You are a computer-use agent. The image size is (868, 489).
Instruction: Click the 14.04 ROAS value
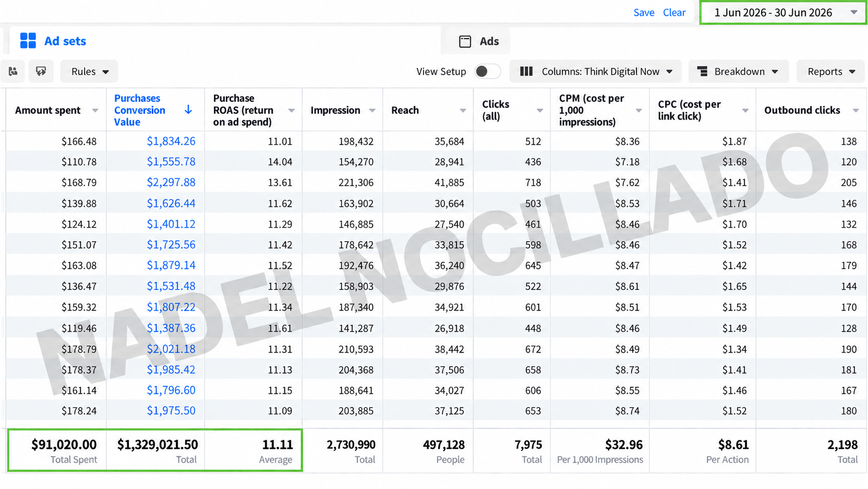click(280, 162)
